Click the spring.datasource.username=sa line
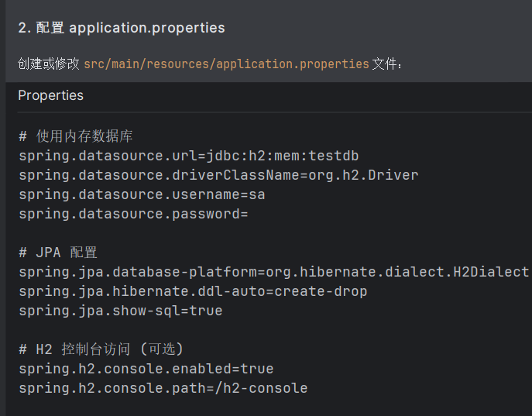The width and height of the screenshot is (532, 416). pos(142,194)
